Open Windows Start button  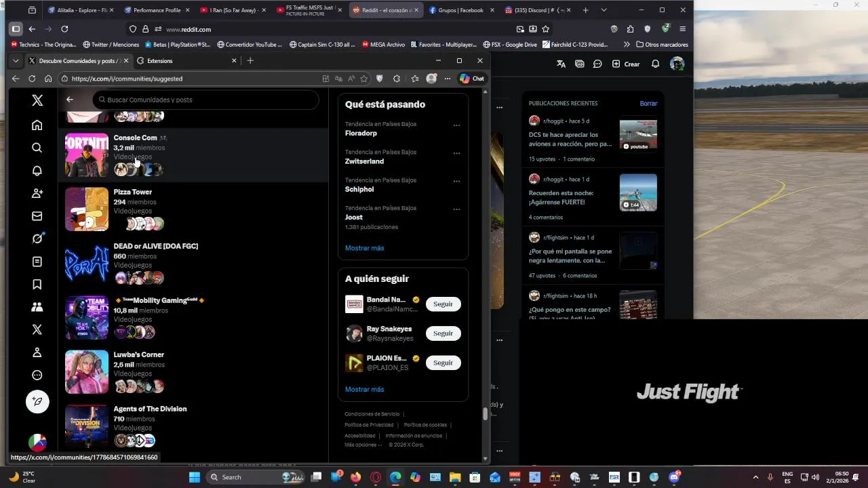click(x=194, y=477)
